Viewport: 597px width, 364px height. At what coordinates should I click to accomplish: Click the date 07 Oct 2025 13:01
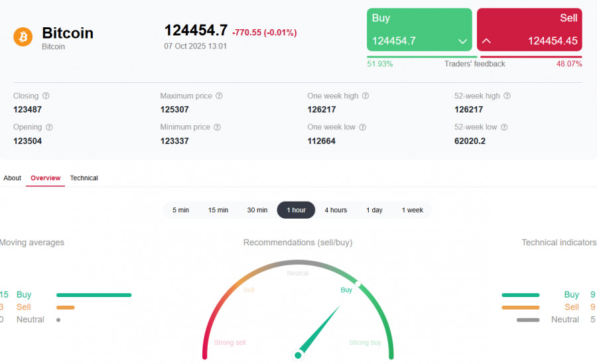195,46
